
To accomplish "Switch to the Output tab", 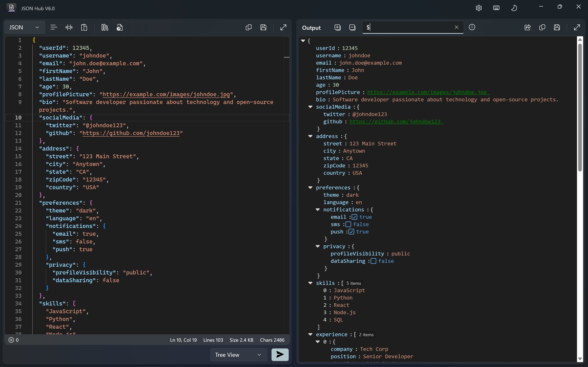I will 311,28.
